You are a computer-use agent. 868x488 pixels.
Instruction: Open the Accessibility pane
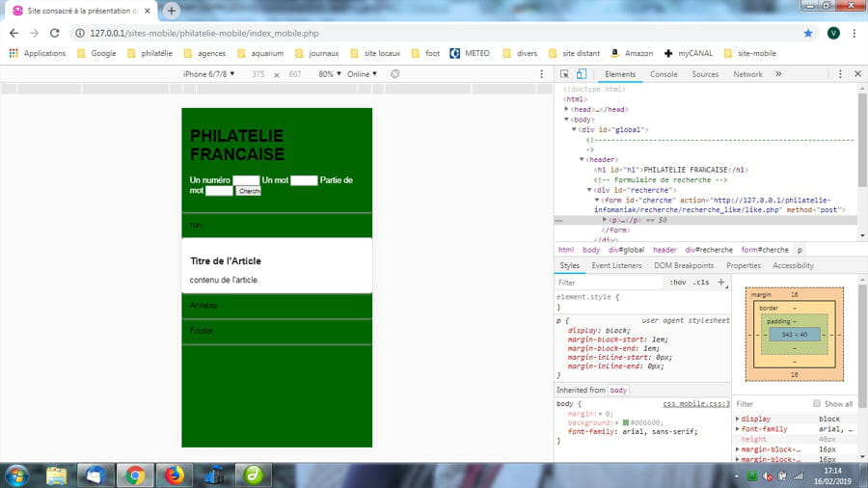pos(793,265)
